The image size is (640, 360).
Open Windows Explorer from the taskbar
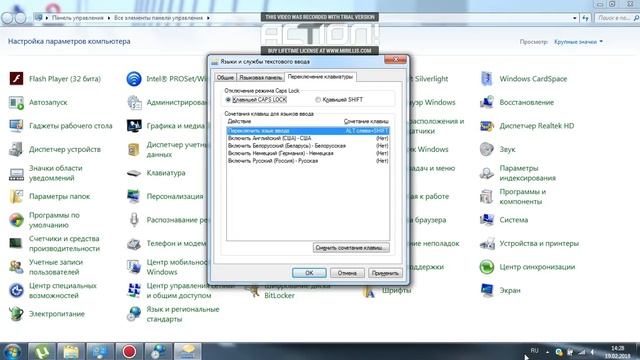pos(71,351)
